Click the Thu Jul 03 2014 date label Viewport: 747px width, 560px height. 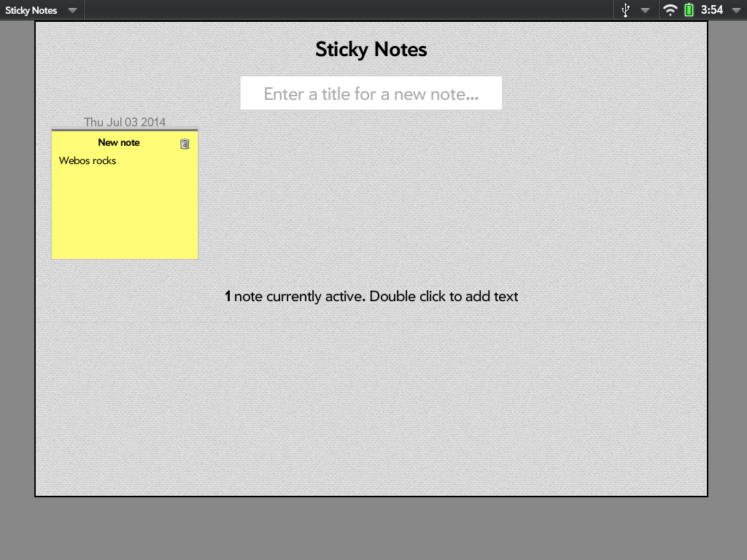tap(125, 122)
